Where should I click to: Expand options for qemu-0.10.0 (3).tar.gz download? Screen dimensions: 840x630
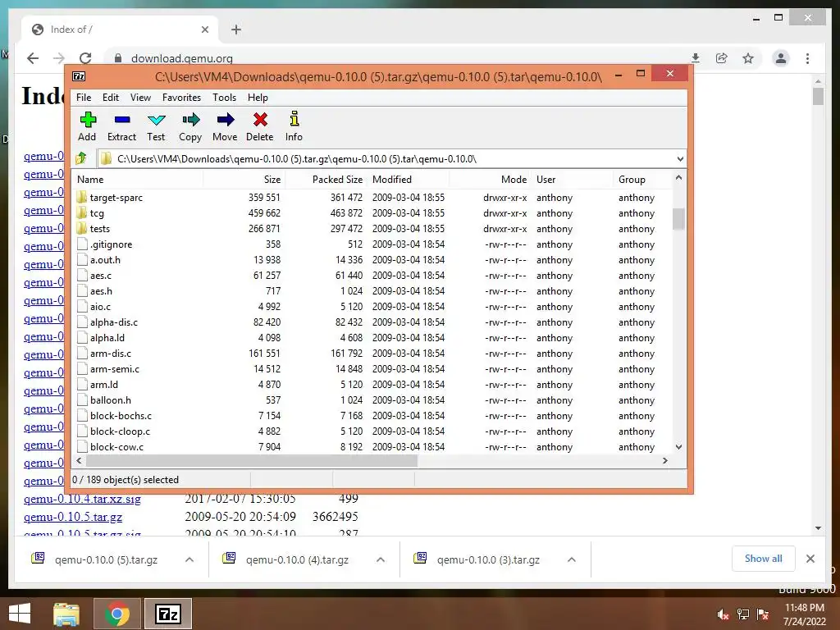tap(572, 559)
